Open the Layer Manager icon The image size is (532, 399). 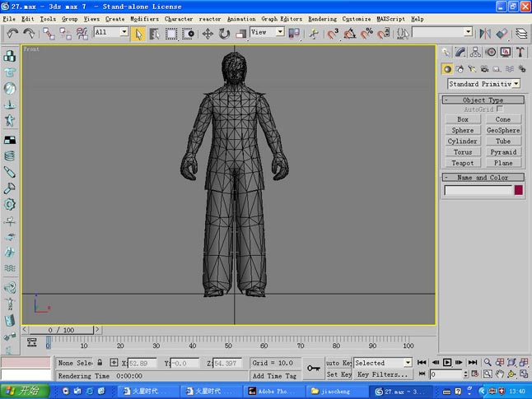coord(521,33)
